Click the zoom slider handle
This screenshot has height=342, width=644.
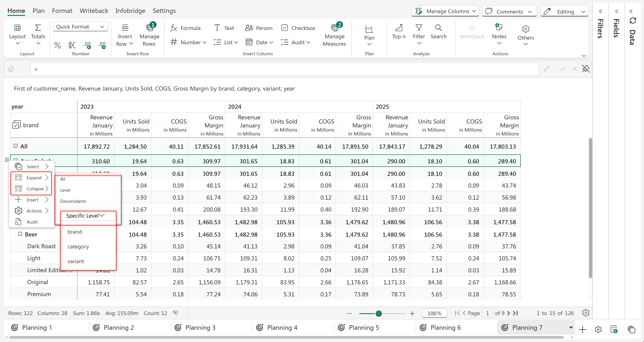[x=379, y=313]
